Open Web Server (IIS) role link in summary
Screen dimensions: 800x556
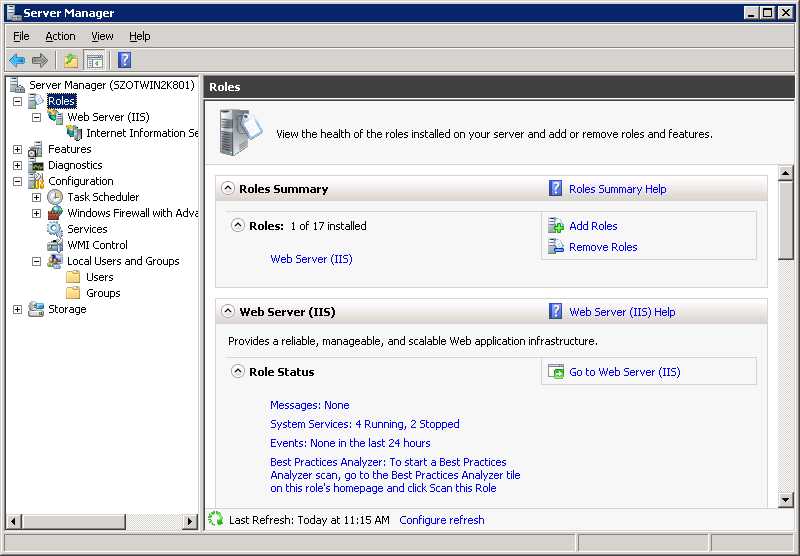tap(311, 259)
